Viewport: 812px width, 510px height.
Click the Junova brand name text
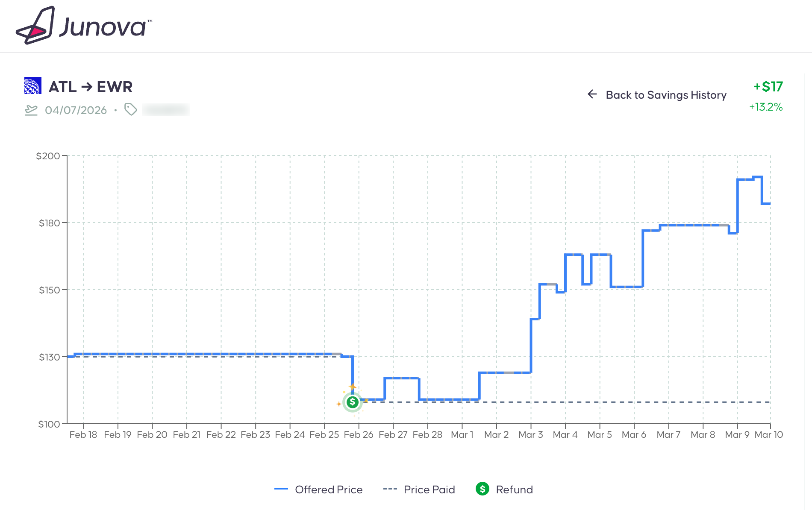(103, 27)
